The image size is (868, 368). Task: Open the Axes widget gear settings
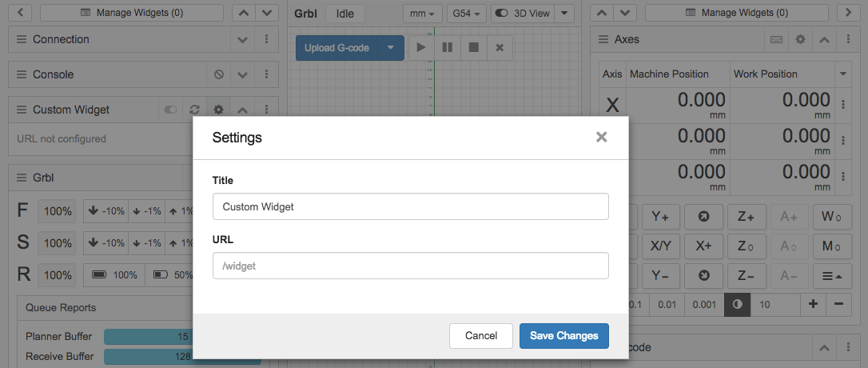(801, 39)
